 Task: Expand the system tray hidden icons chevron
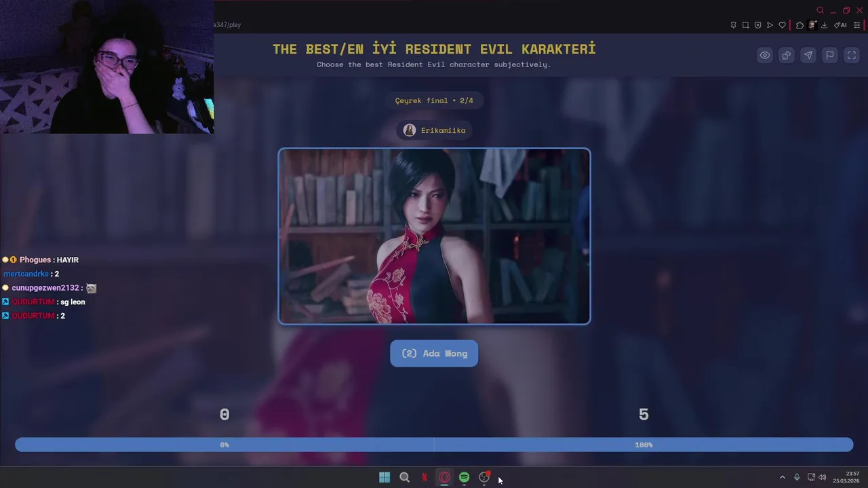click(782, 477)
